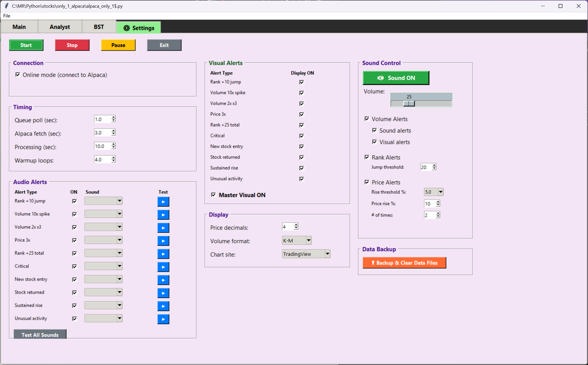The image size is (588, 365).
Task: Click the red Stop button
Action: tap(72, 45)
